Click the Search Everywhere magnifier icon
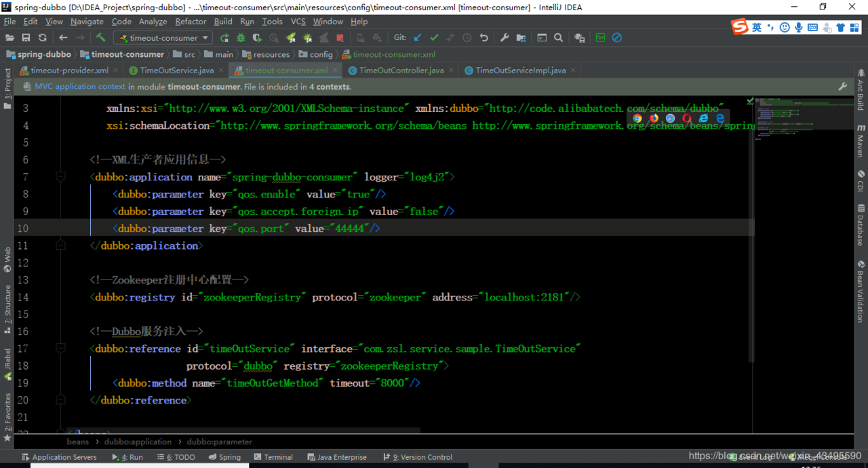Image resolution: width=868 pixels, height=468 pixels. coord(558,38)
